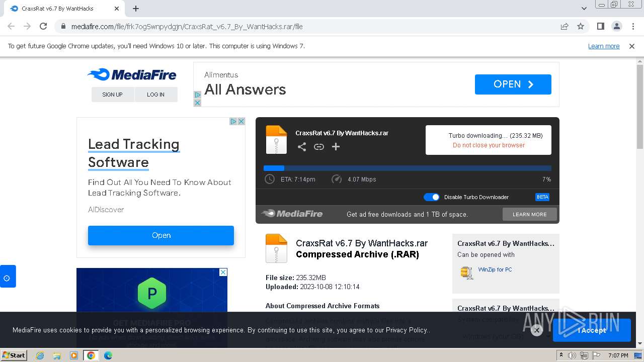Click the MediaFire logo in promo strip
The image size is (644, 362).
[292, 214]
